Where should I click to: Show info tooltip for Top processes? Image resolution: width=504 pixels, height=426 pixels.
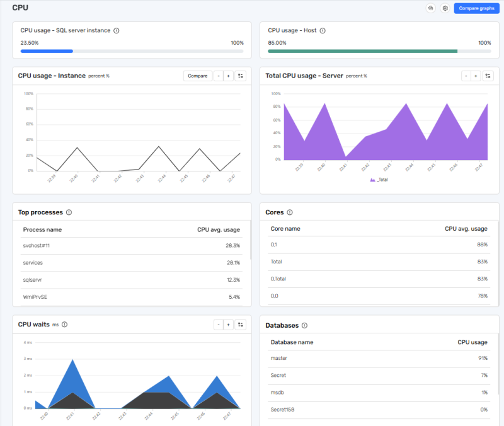[x=69, y=212]
